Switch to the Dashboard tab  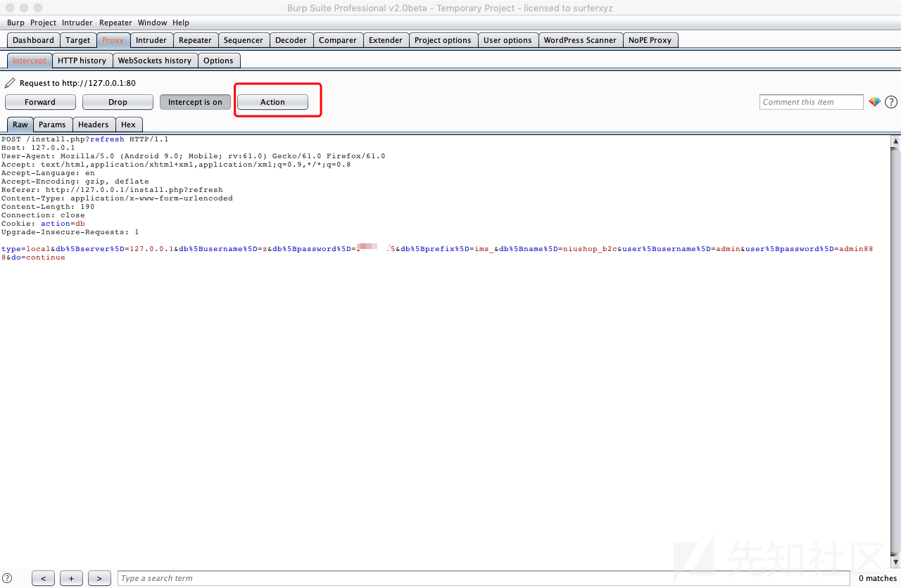tap(33, 40)
